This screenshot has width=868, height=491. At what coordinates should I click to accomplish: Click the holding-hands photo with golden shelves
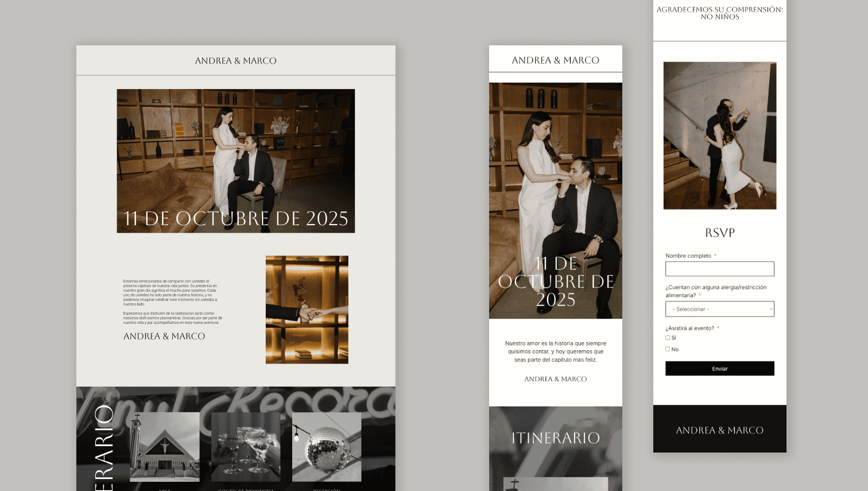click(307, 310)
